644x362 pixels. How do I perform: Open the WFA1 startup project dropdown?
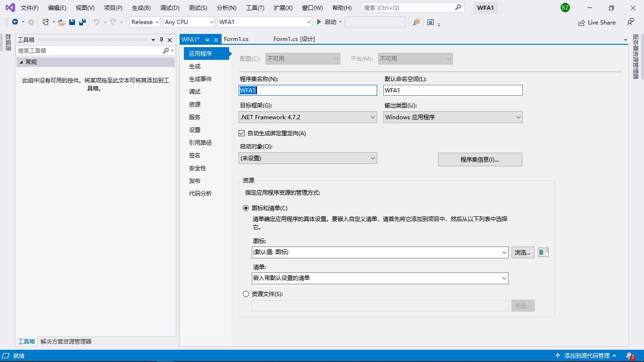tap(265, 22)
